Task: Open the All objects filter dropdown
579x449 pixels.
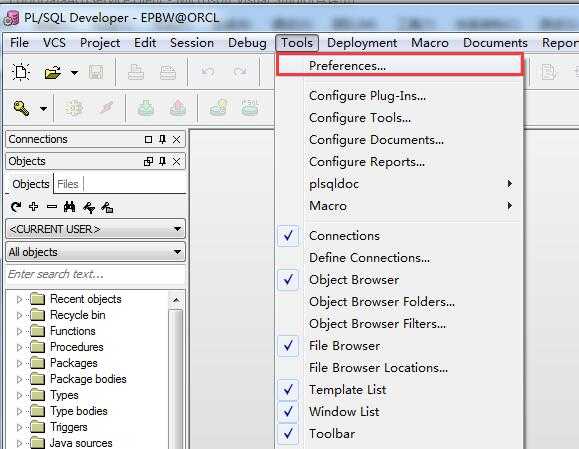Action: [95, 252]
